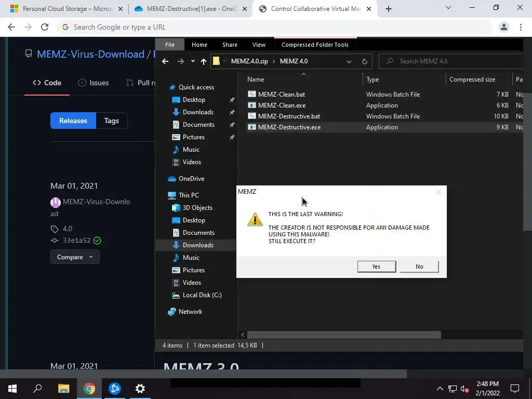Open 3D Objects under This PC
The image size is (532, 399).
197,208
